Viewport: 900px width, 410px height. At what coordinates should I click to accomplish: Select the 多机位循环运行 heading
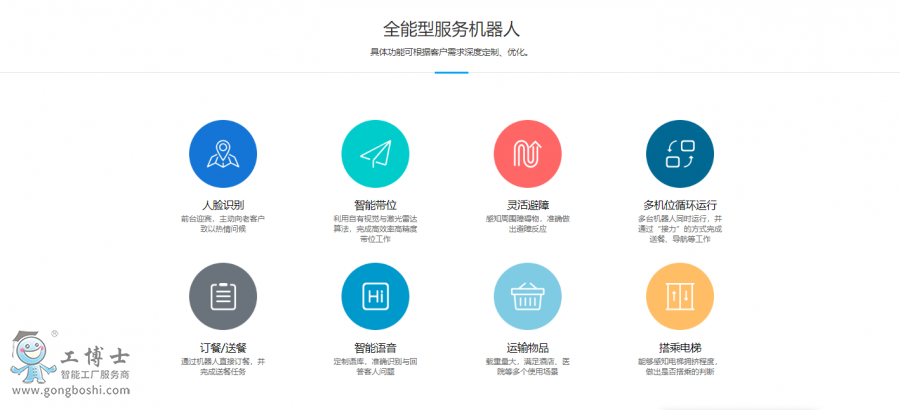coord(680,205)
